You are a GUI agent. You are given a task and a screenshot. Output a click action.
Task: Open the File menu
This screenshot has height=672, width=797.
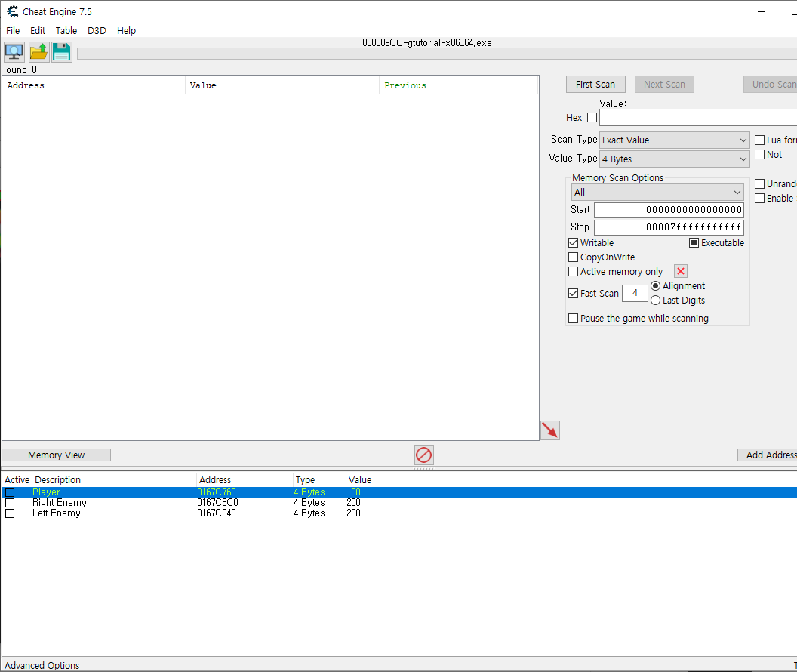[13, 30]
